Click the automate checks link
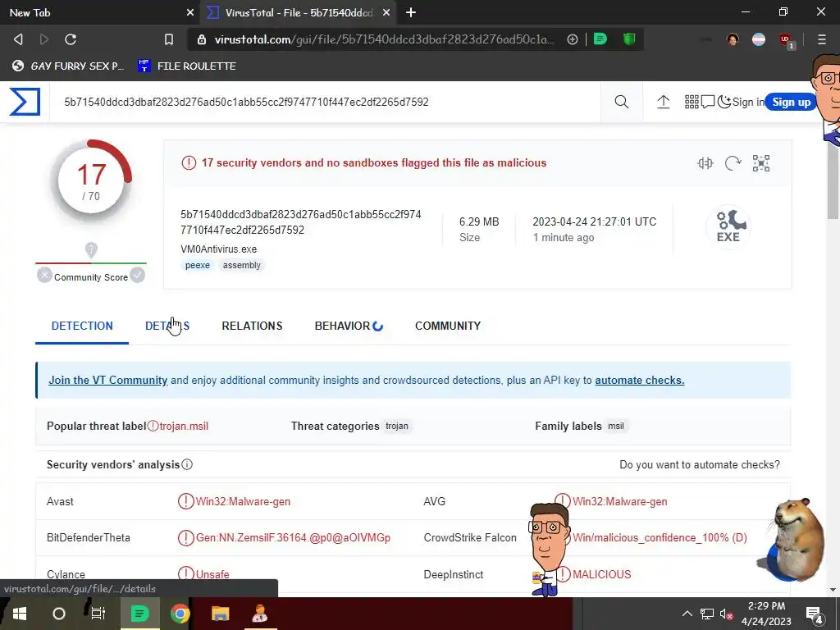Screen dimensions: 840x630 click(640, 380)
